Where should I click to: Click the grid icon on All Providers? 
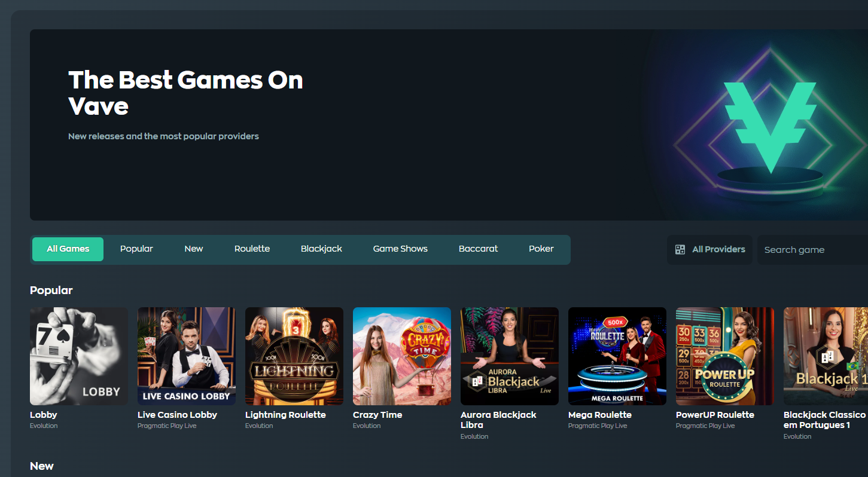click(x=680, y=249)
